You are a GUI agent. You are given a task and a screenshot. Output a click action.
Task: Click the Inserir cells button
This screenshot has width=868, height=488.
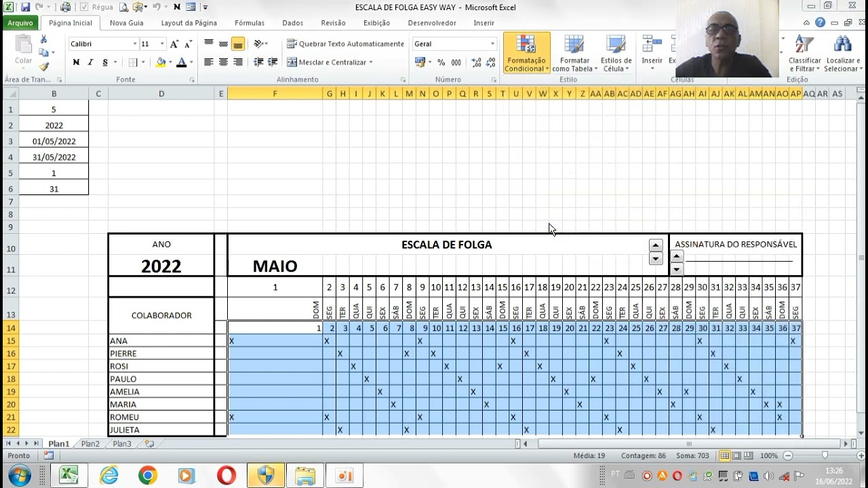tap(652, 54)
